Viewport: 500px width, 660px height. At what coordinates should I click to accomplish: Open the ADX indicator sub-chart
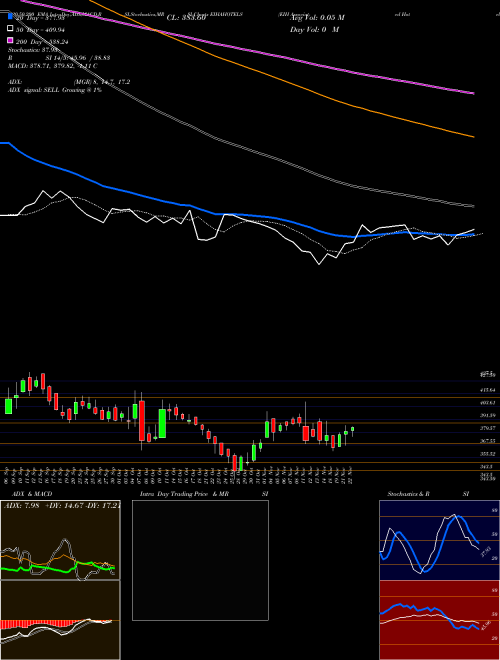60,540
